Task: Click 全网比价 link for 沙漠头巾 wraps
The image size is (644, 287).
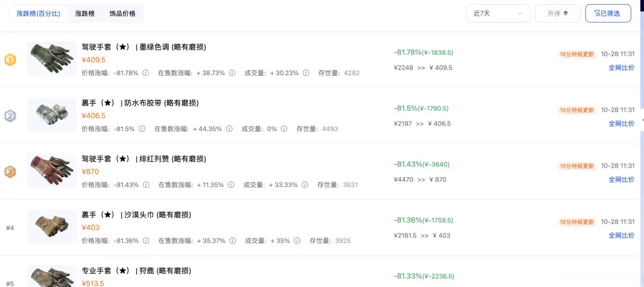Action: click(x=621, y=236)
